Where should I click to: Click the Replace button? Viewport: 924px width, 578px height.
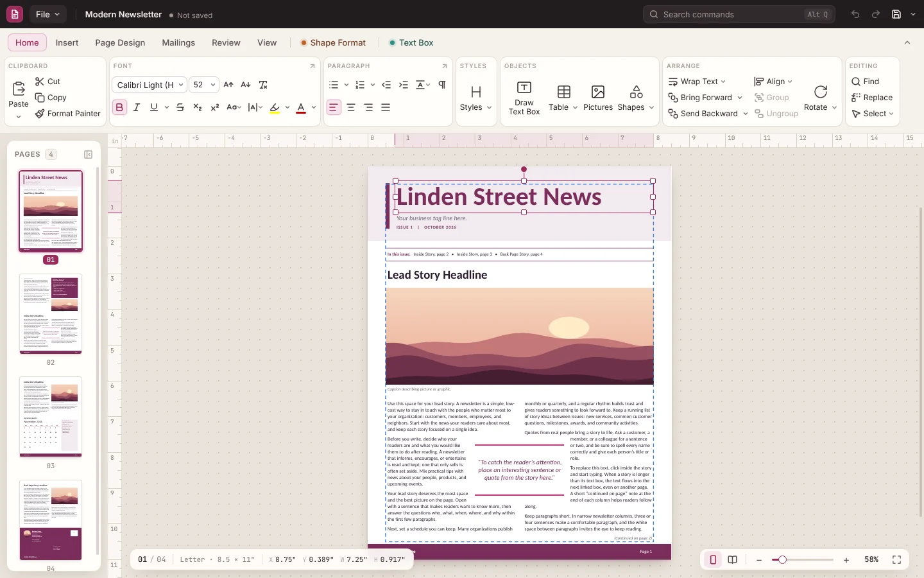[872, 98]
